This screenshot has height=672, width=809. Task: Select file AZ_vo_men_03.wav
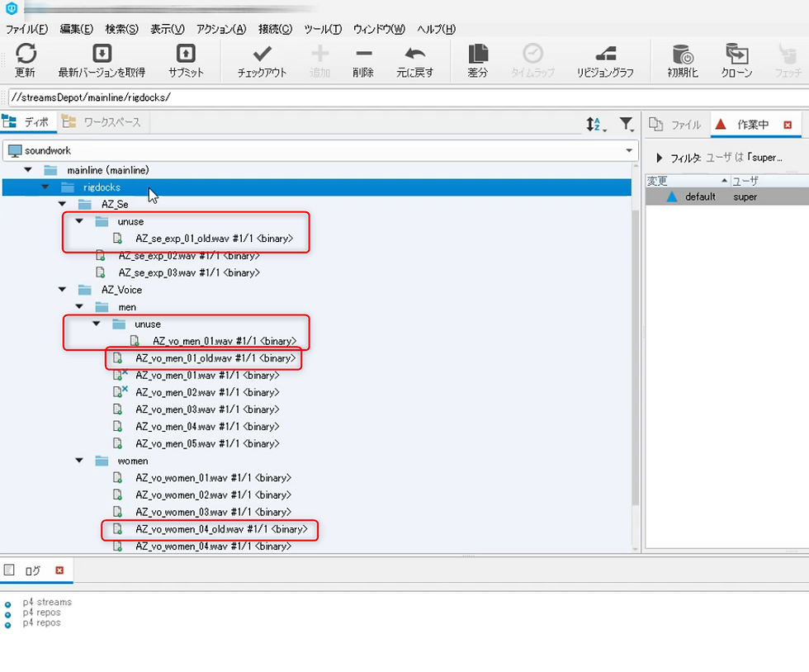tap(207, 409)
